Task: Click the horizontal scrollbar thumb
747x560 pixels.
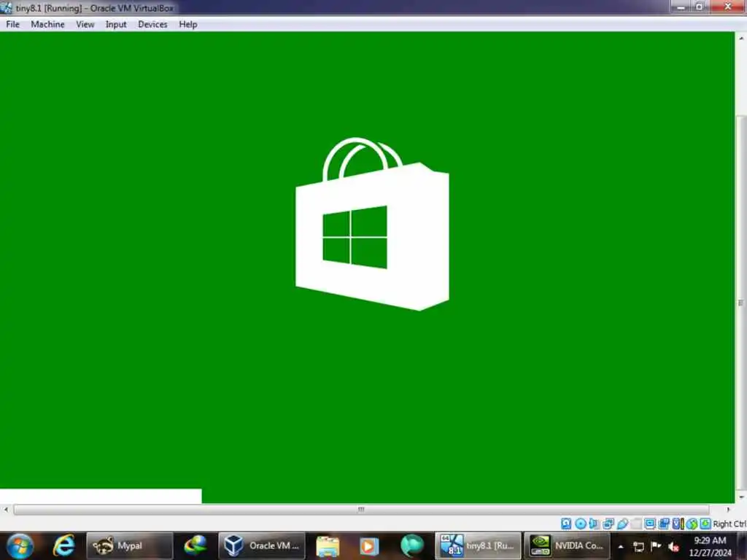Action: [x=361, y=510]
